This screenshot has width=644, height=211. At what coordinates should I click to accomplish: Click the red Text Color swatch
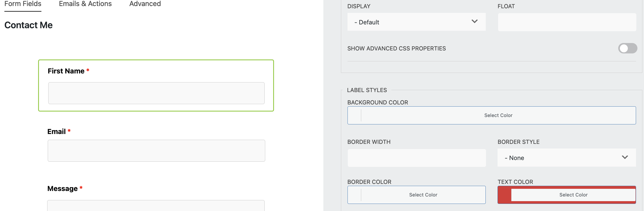point(504,195)
